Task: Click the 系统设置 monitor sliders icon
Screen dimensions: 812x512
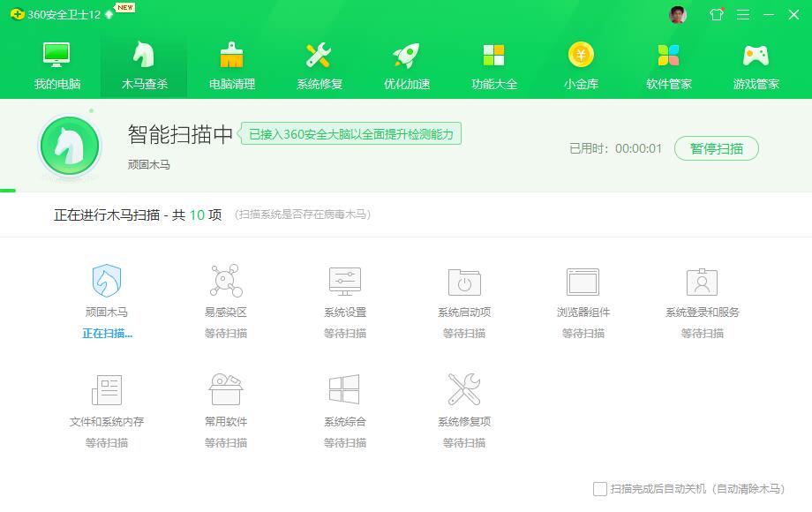Action: 345,282
